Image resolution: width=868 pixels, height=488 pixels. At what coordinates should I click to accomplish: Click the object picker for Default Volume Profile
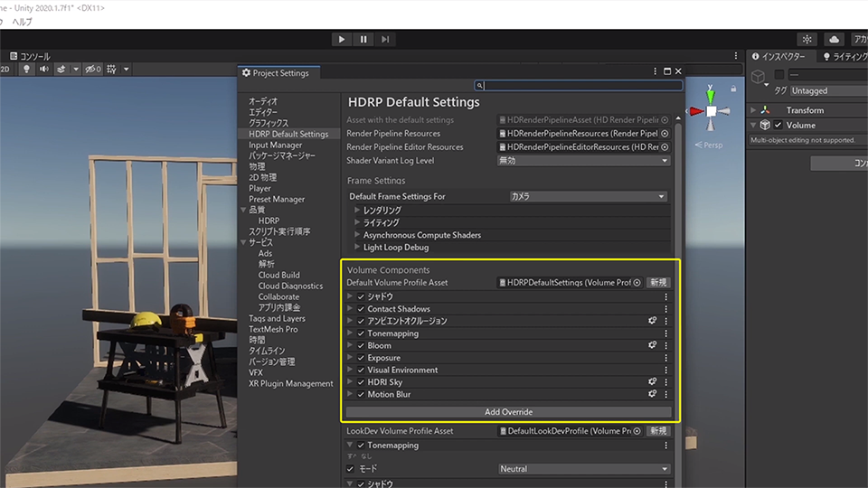pyautogui.click(x=637, y=283)
